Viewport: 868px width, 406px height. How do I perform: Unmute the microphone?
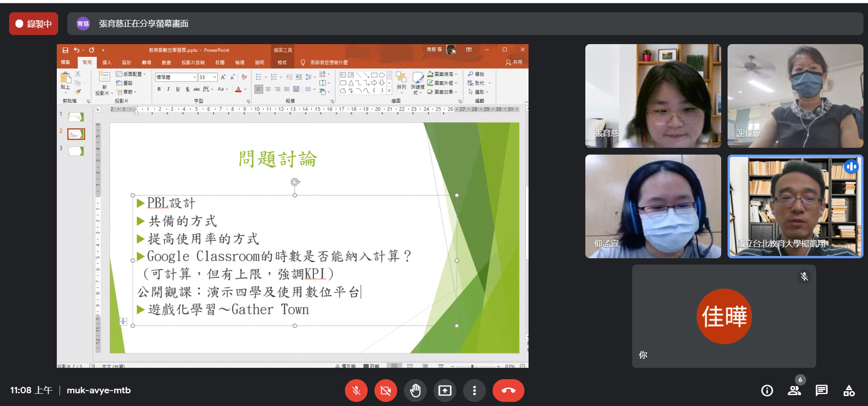pyautogui.click(x=356, y=391)
